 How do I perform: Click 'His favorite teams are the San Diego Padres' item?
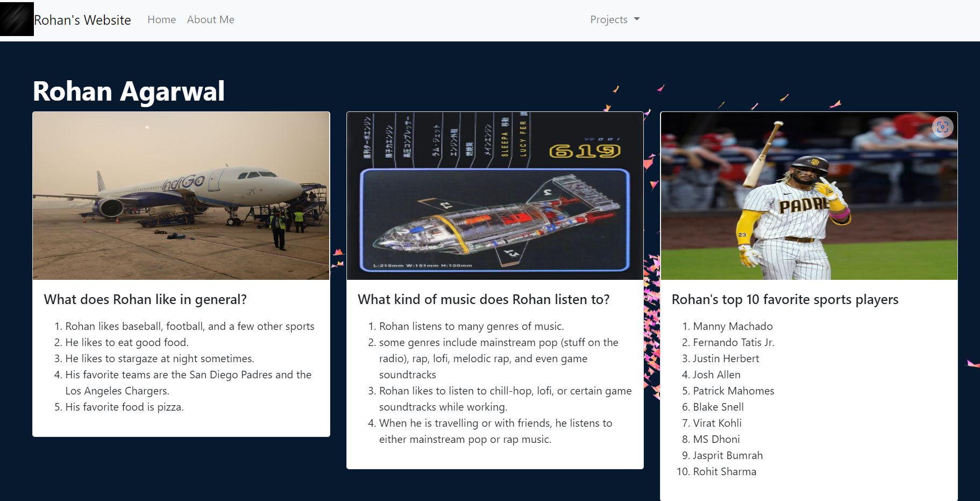click(x=188, y=383)
